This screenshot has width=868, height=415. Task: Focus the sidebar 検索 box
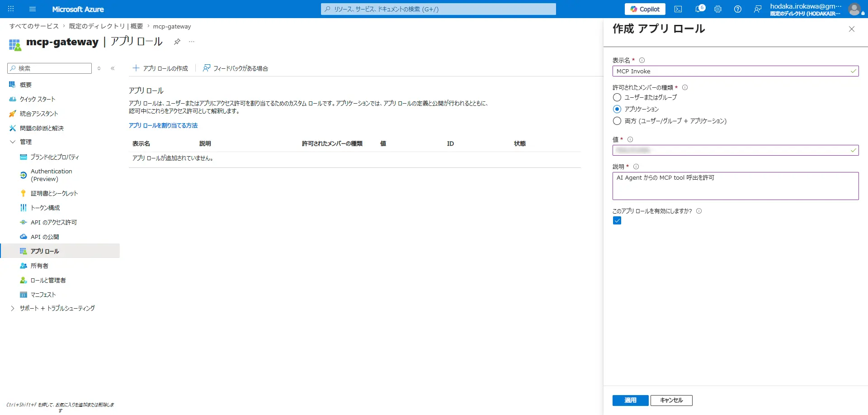click(49, 68)
